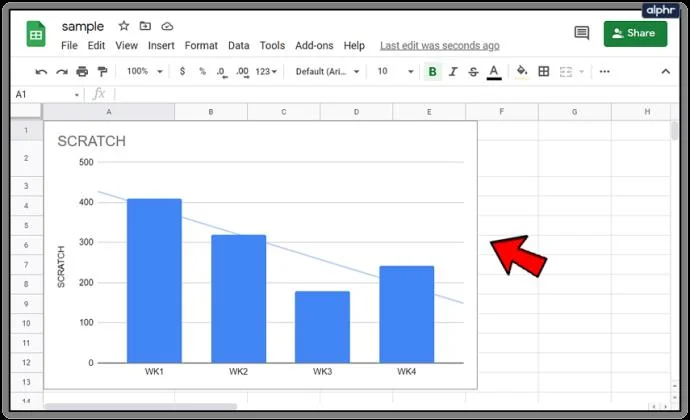Open 'Last edit was seconds ago' link
690x420 pixels.
point(440,46)
